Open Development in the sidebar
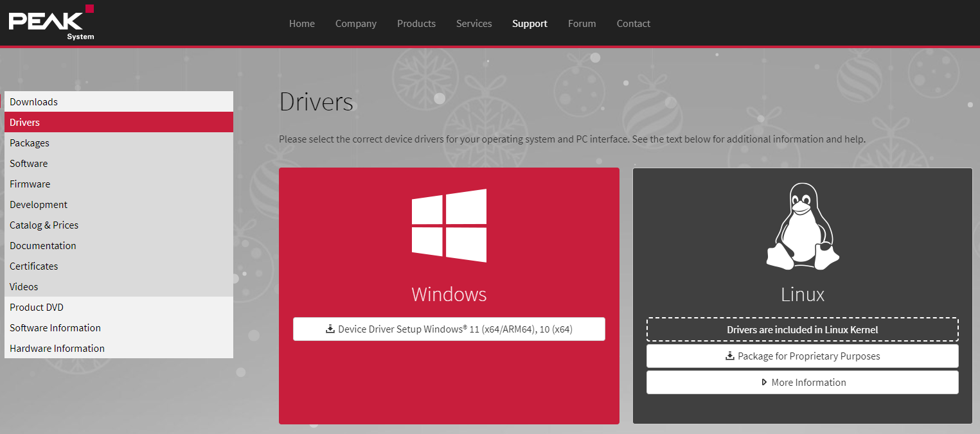This screenshot has height=434, width=980. point(119,204)
